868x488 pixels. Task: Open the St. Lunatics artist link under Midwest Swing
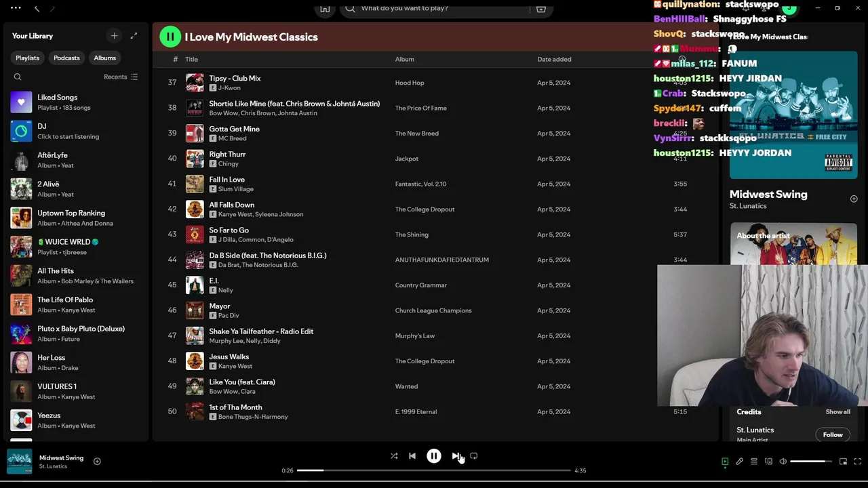click(x=748, y=206)
